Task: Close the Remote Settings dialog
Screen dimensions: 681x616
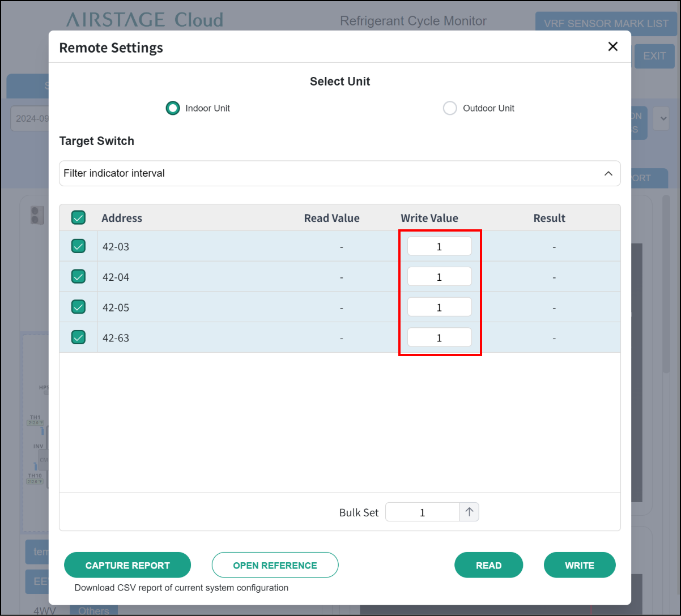Action: (x=612, y=47)
